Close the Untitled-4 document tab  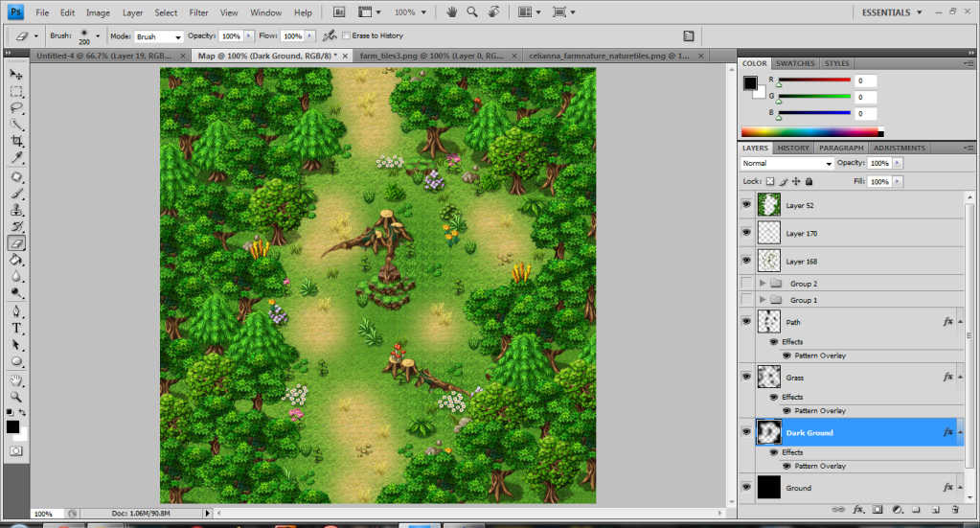pyautogui.click(x=183, y=56)
